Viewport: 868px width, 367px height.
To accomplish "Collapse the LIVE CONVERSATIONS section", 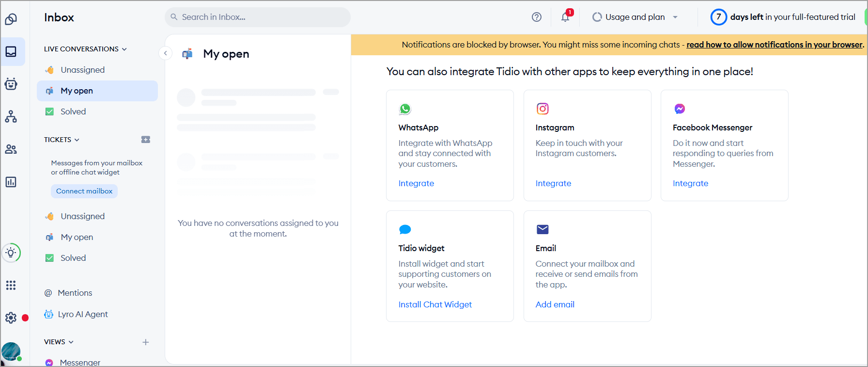I will [x=85, y=49].
